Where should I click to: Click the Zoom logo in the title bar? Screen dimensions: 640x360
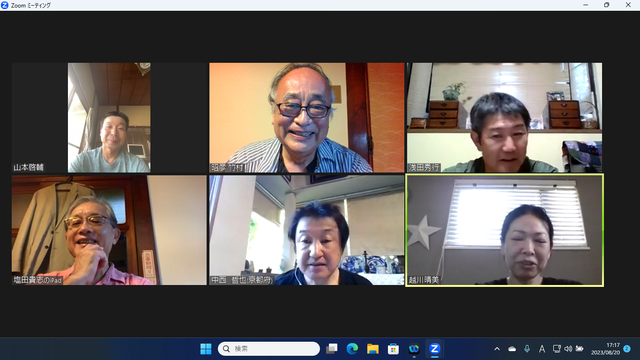pyautogui.click(x=5, y=5)
